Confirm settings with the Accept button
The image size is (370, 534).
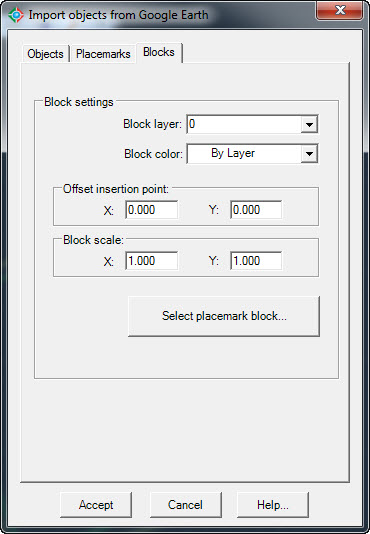(x=96, y=505)
